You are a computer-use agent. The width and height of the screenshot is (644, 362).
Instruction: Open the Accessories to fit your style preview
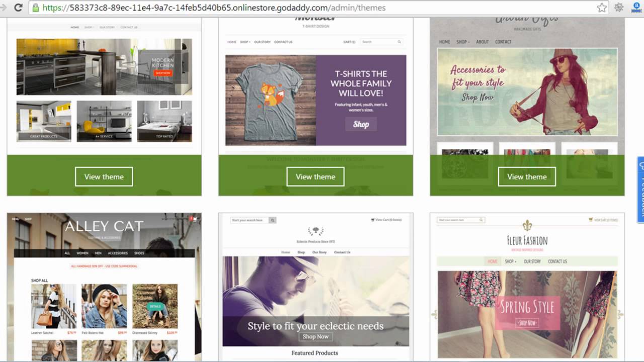coord(527,92)
